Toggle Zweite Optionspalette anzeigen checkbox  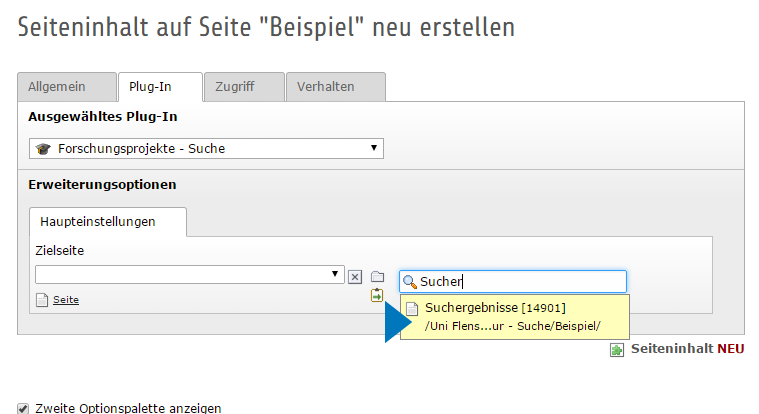tap(23, 408)
